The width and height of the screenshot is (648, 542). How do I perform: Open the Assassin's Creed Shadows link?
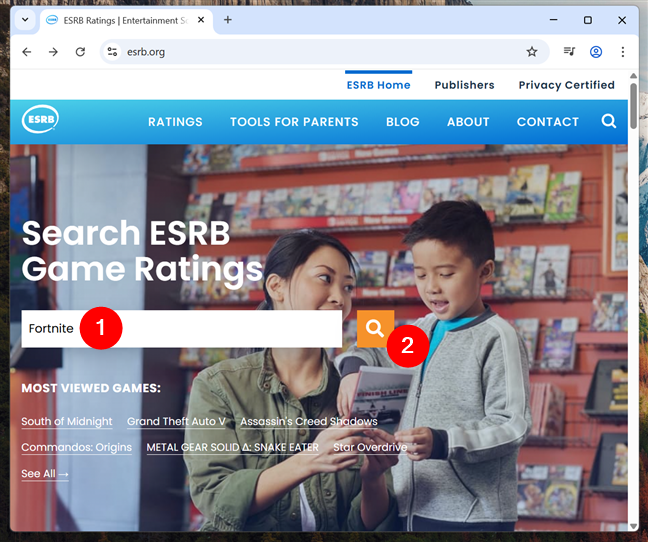pos(309,421)
